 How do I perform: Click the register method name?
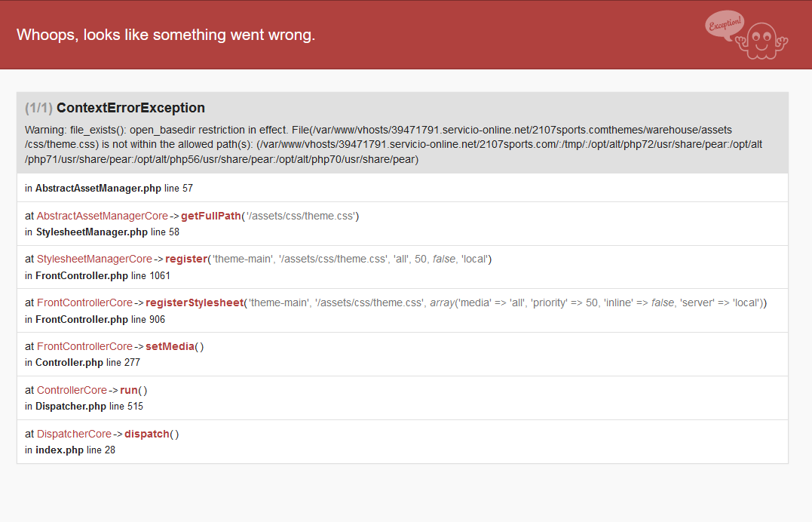point(185,259)
